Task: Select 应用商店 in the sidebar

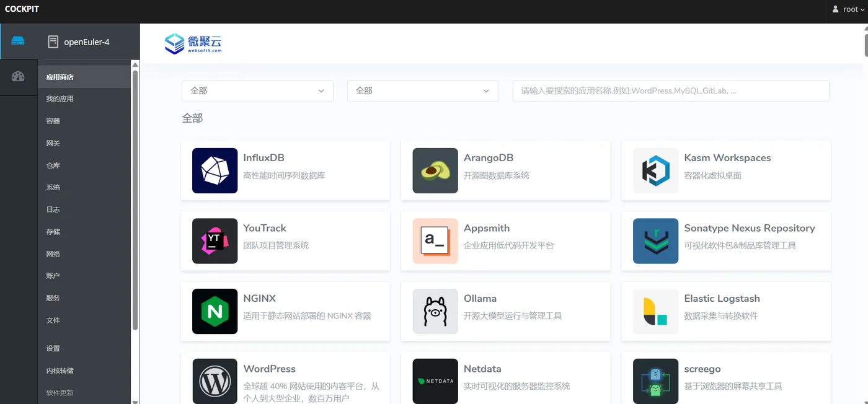Action: tap(84, 77)
